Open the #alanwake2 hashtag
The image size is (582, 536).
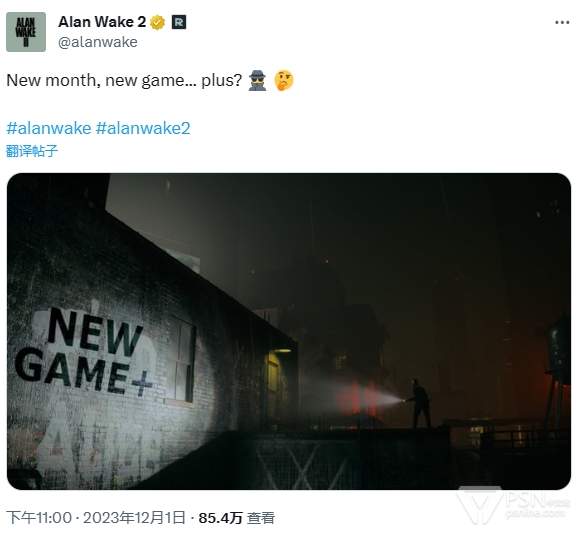coord(143,128)
